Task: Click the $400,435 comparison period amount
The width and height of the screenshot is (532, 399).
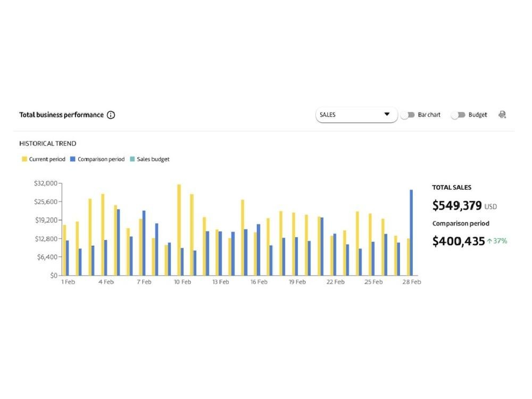Action: click(458, 241)
